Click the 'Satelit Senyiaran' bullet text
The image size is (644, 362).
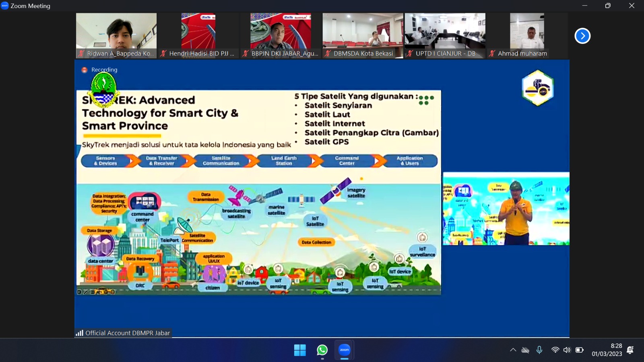(338, 105)
